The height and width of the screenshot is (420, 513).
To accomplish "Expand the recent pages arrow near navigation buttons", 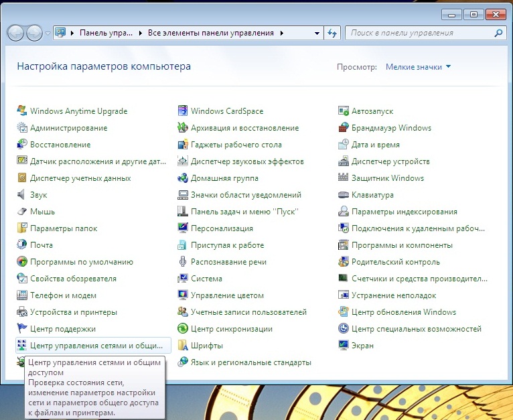I will [48, 33].
